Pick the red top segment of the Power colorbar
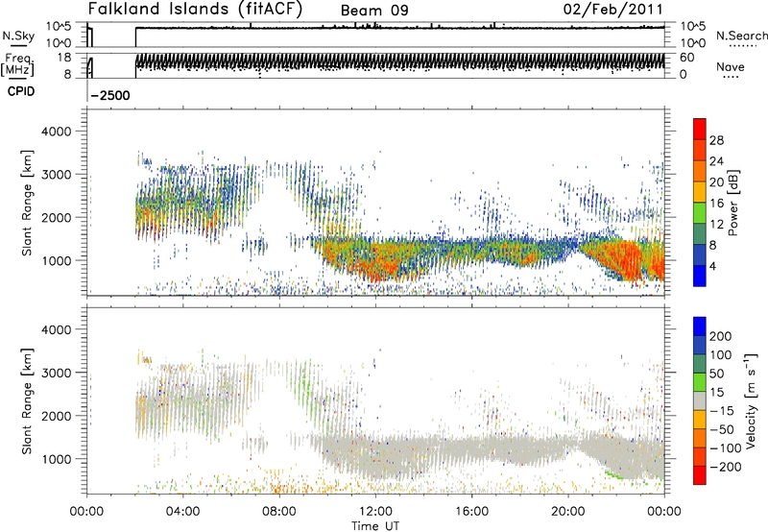 click(700, 129)
